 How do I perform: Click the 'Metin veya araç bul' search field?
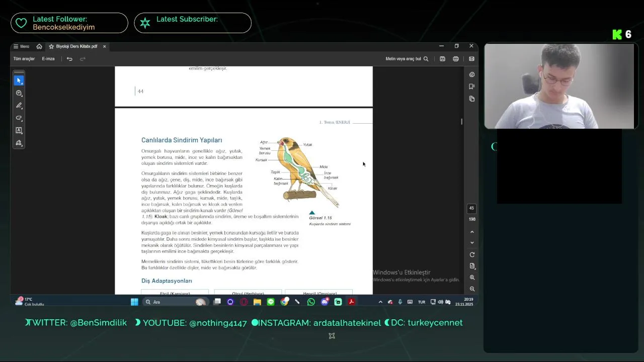407,59
